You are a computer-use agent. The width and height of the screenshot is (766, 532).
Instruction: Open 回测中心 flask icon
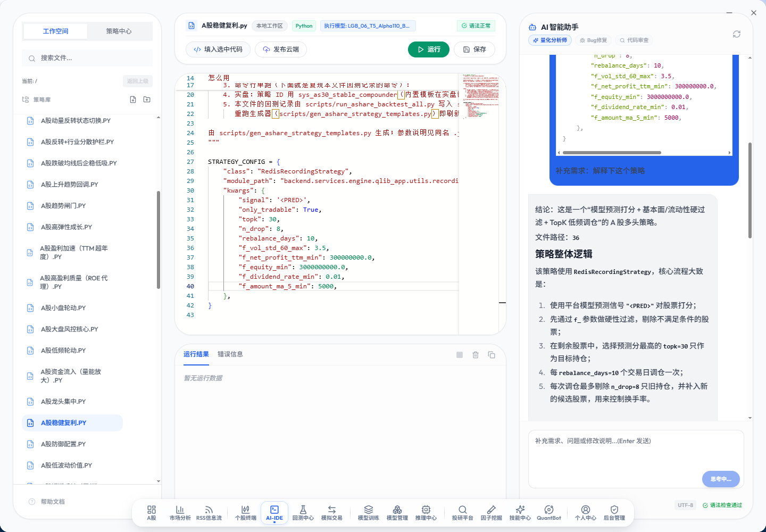(303, 513)
